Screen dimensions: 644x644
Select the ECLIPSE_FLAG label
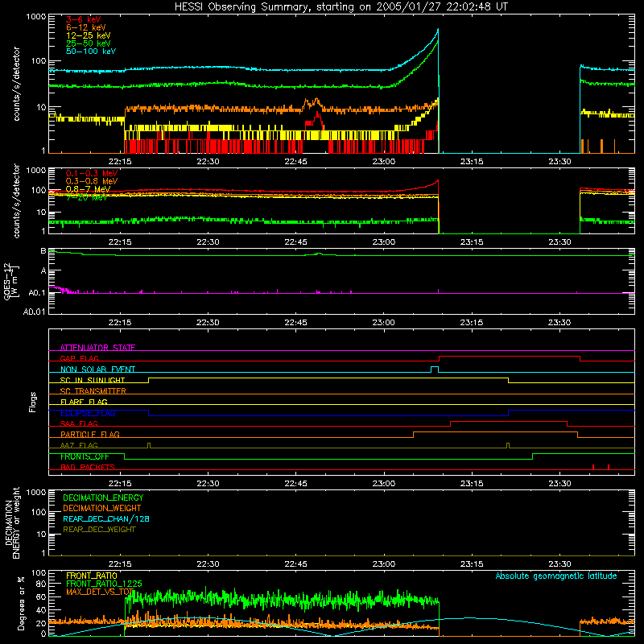[88, 413]
